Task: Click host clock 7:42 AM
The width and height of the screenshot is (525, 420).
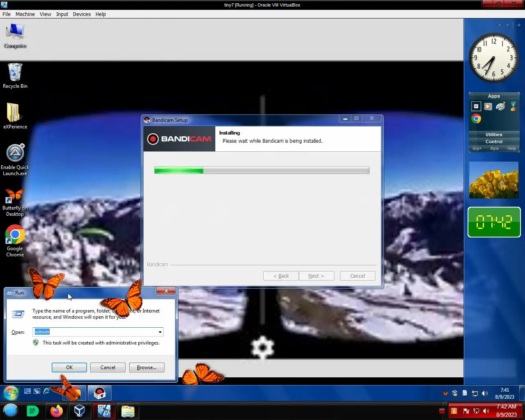Action: coord(506,411)
